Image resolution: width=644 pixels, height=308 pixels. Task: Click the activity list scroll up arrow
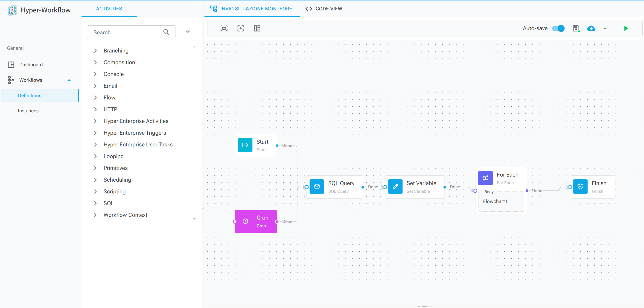tap(194, 47)
